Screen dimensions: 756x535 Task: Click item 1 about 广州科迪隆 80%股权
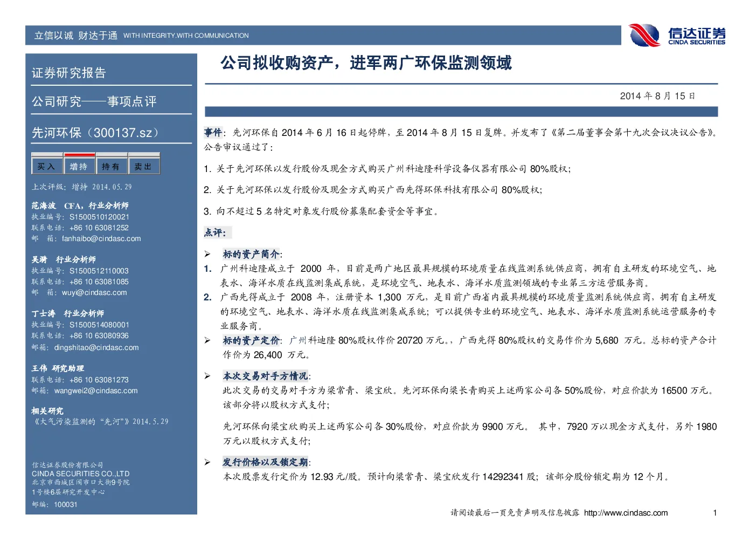(387, 169)
